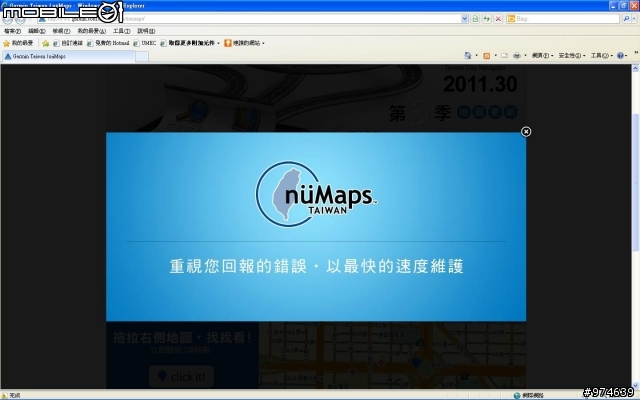The height and width of the screenshot is (400, 640).
Task: Open the 我的最愛 favorites star button
Action: (18, 43)
